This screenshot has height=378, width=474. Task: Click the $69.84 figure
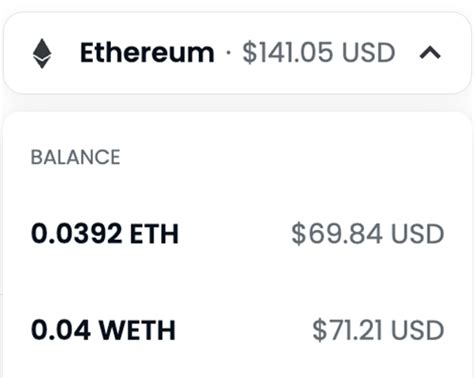click(337, 234)
